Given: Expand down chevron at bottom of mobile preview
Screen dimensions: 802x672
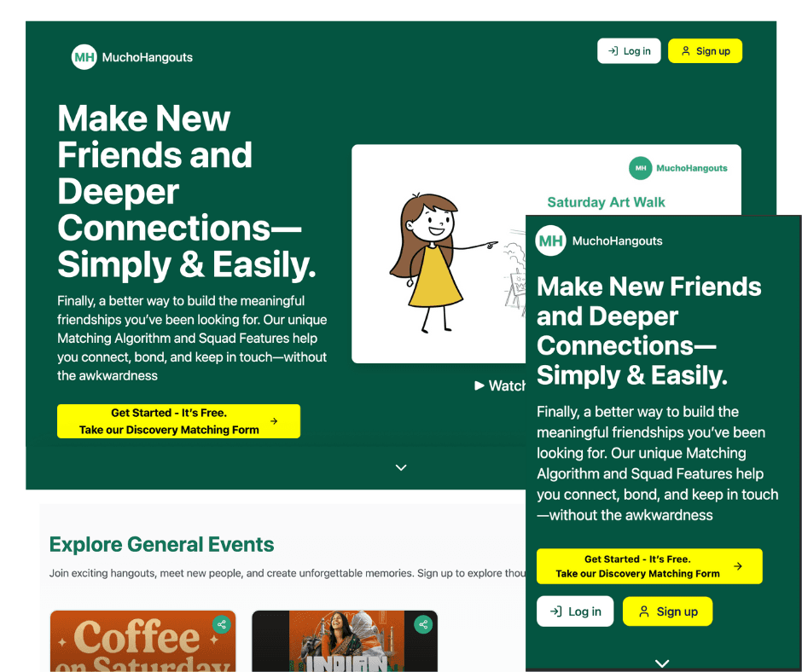Looking at the screenshot, I should (x=662, y=663).
